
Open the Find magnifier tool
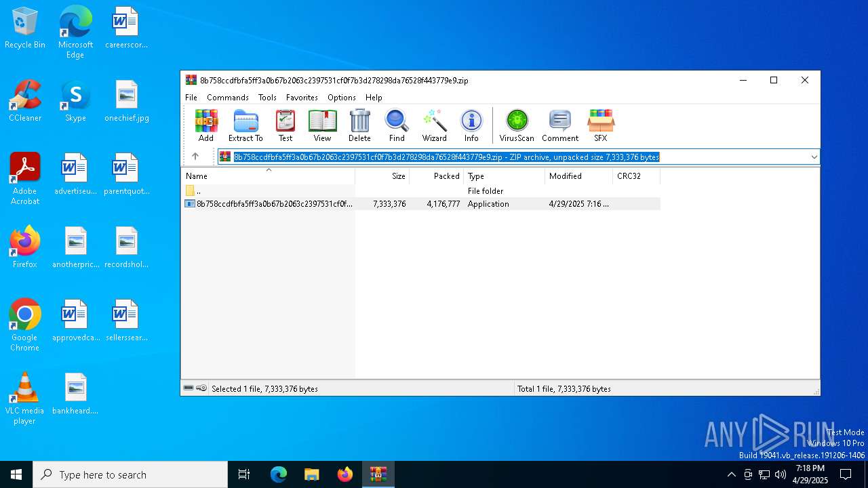pos(397,126)
